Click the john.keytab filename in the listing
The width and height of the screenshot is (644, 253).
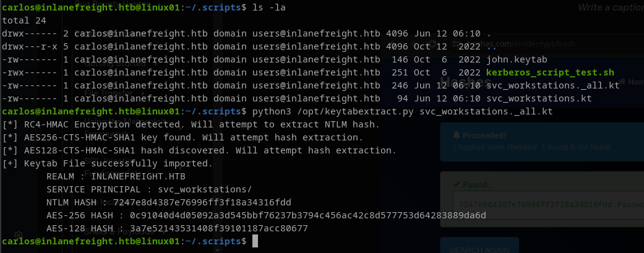(x=515, y=59)
